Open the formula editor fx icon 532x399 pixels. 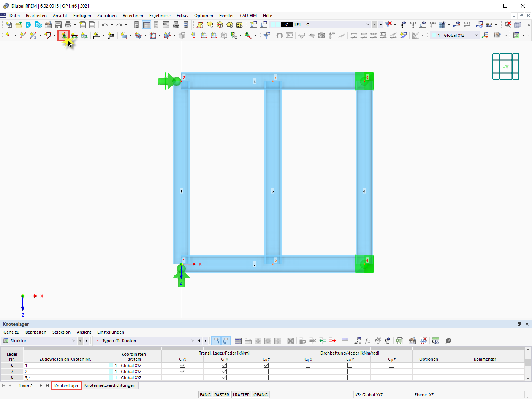click(x=367, y=341)
